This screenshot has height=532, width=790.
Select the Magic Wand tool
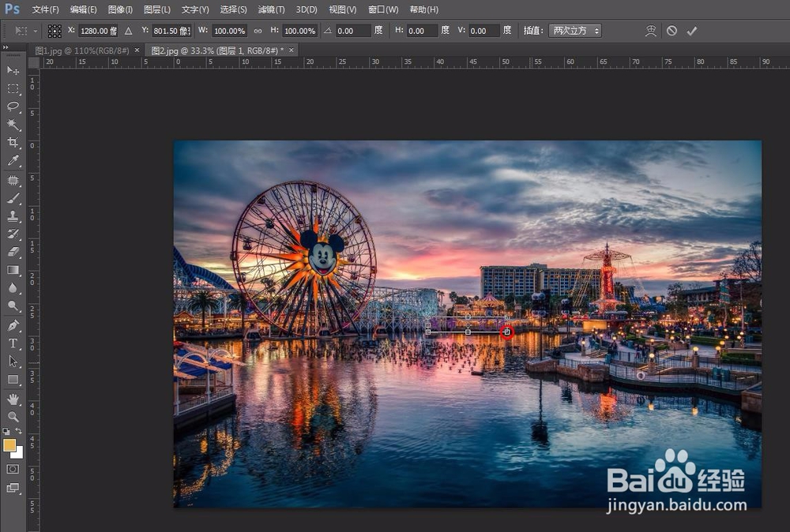13,125
